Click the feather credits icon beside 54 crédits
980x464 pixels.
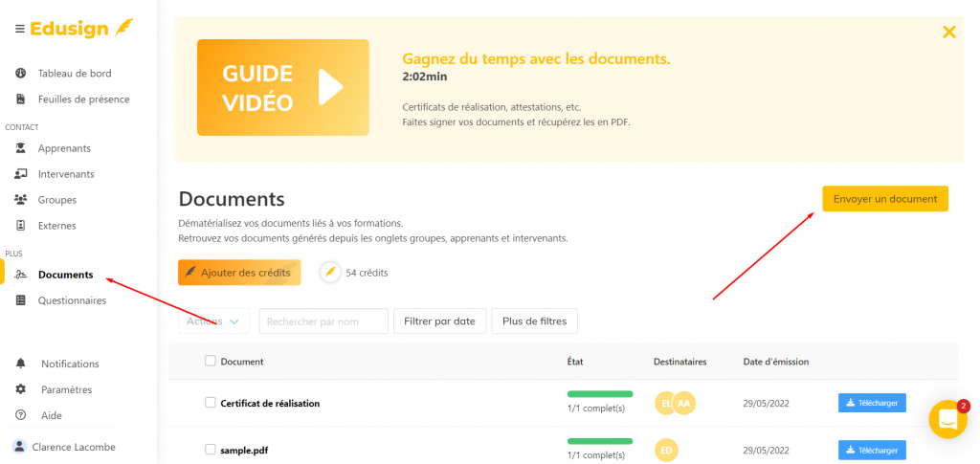point(330,273)
